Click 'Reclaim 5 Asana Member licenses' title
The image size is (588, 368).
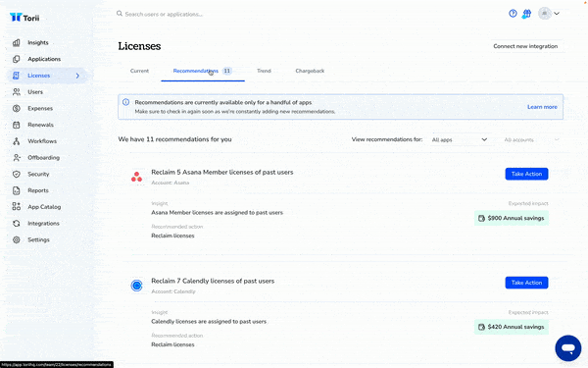pos(222,172)
